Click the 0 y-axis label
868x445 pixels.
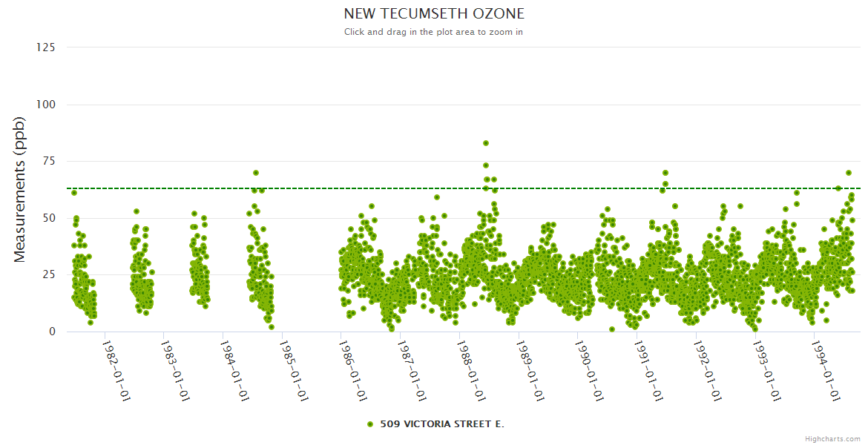[x=52, y=332]
